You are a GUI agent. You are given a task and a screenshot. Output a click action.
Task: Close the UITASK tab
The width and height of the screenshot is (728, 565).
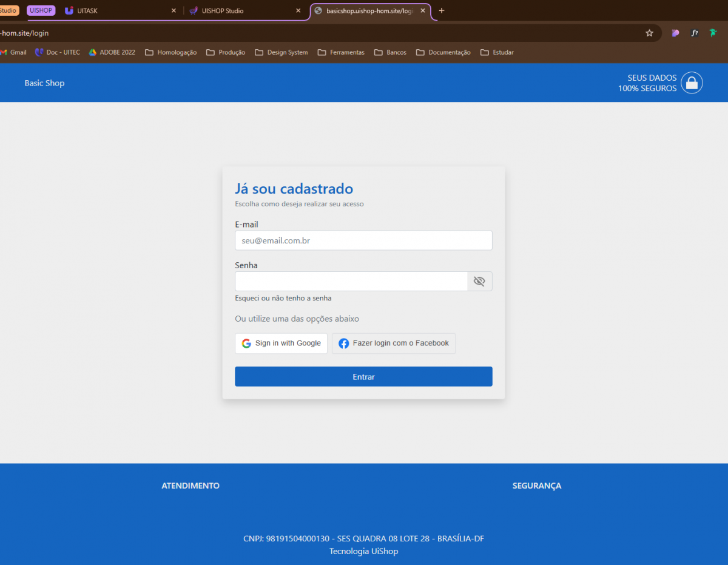pyautogui.click(x=174, y=10)
